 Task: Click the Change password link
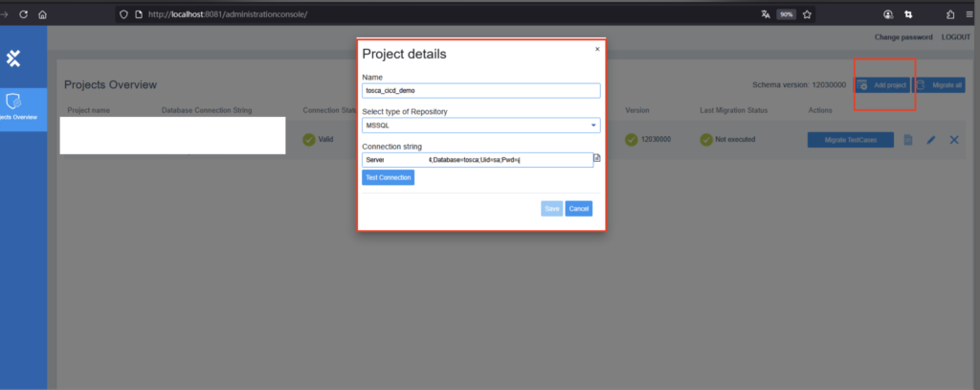tap(902, 36)
